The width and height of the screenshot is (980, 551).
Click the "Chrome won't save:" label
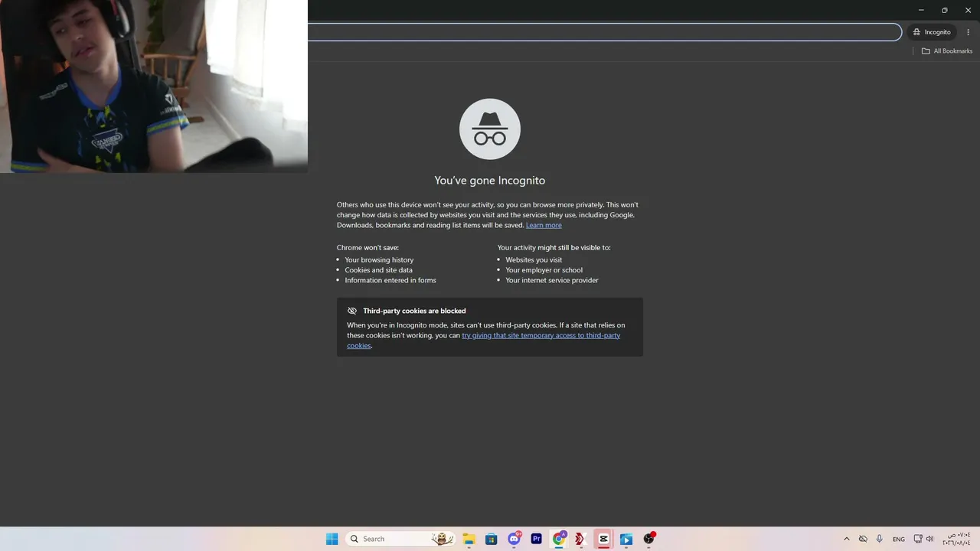click(367, 248)
